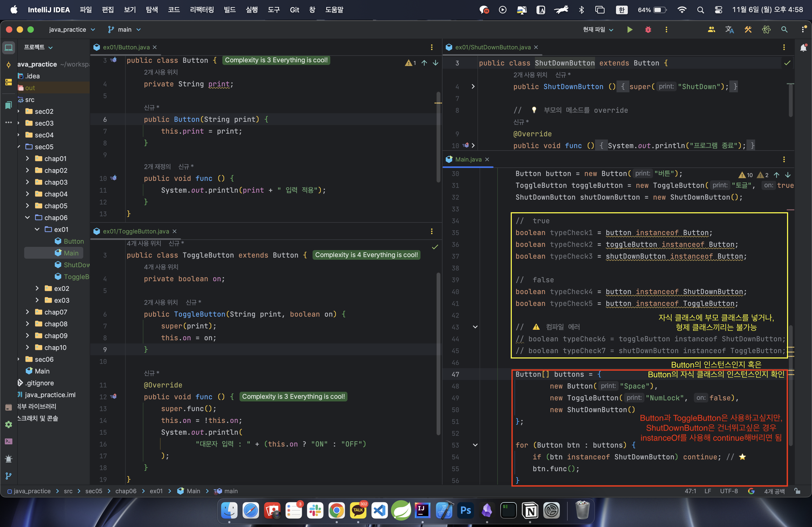The height and width of the screenshot is (527, 812).
Task: Collapse the ex01 folder in project tree
Action: tap(37, 229)
